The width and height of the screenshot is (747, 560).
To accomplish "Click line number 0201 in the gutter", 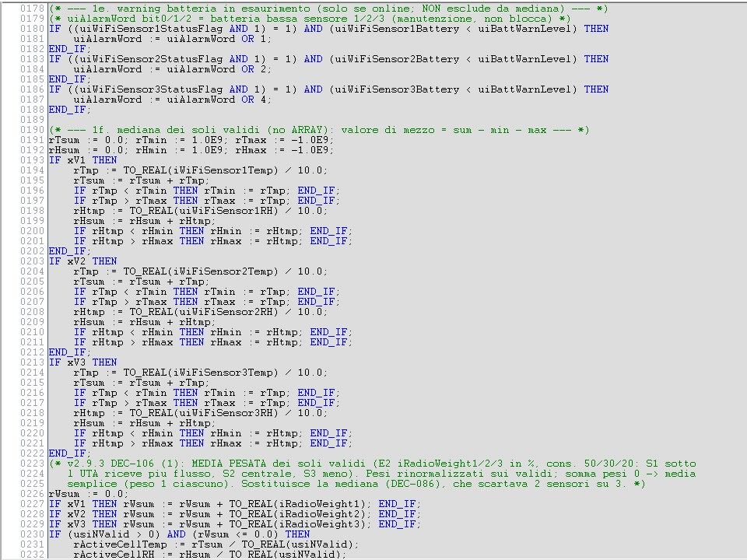I will [x=33, y=241].
